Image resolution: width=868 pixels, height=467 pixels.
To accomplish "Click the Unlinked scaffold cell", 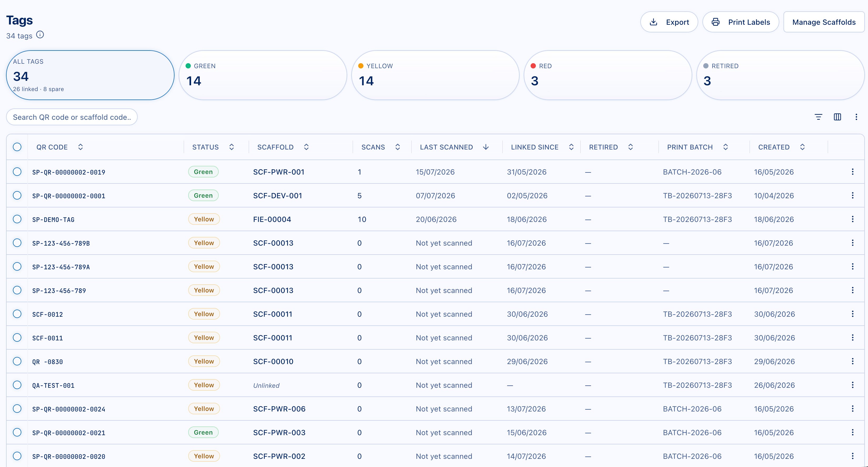I will (266, 385).
